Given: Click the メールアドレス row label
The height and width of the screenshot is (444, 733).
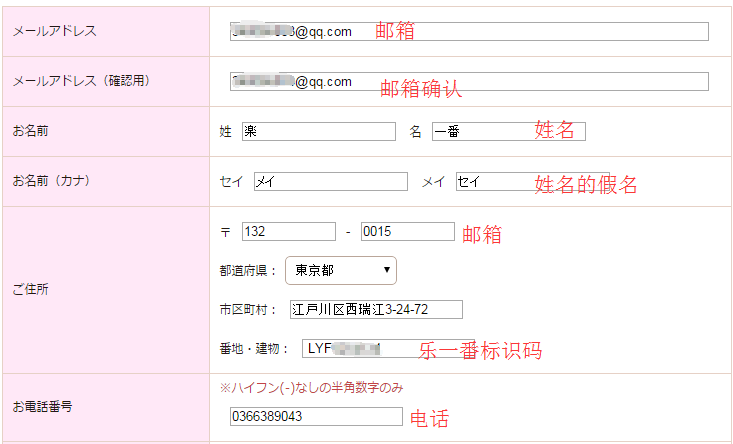Looking at the screenshot, I should pos(55,31).
